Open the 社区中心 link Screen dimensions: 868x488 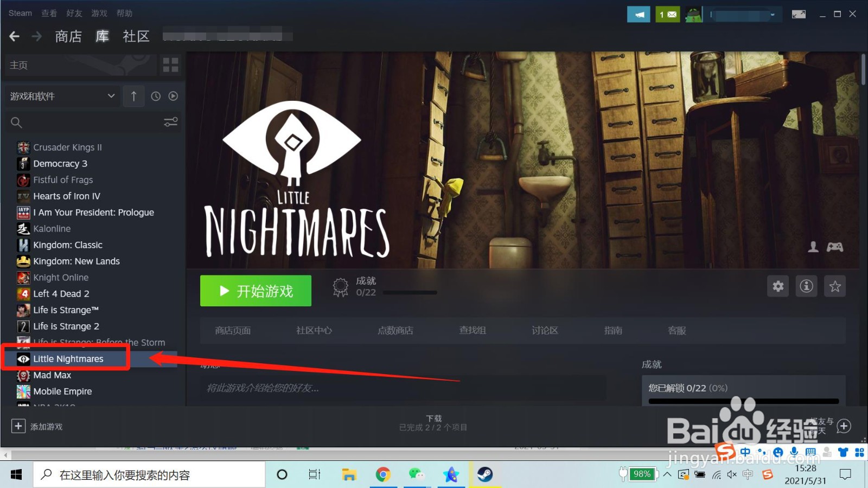pos(314,330)
